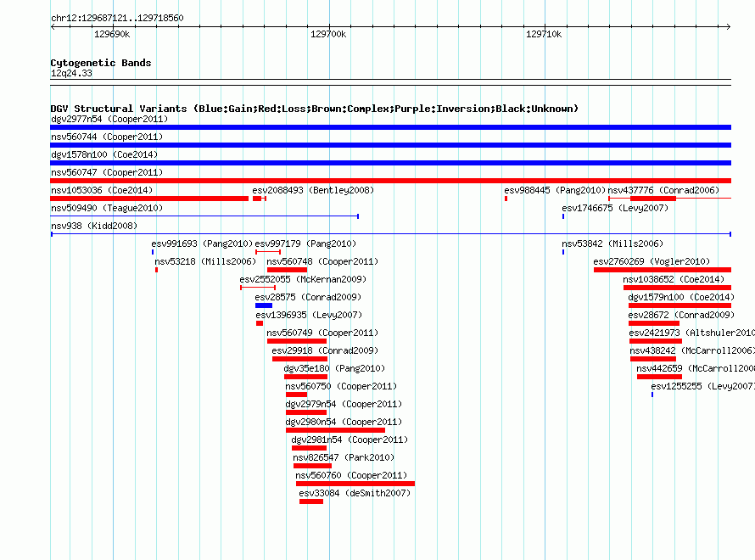Click the 12q24.33 band label
The height and width of the screenshot is (560, 755).
pos(71,73)
